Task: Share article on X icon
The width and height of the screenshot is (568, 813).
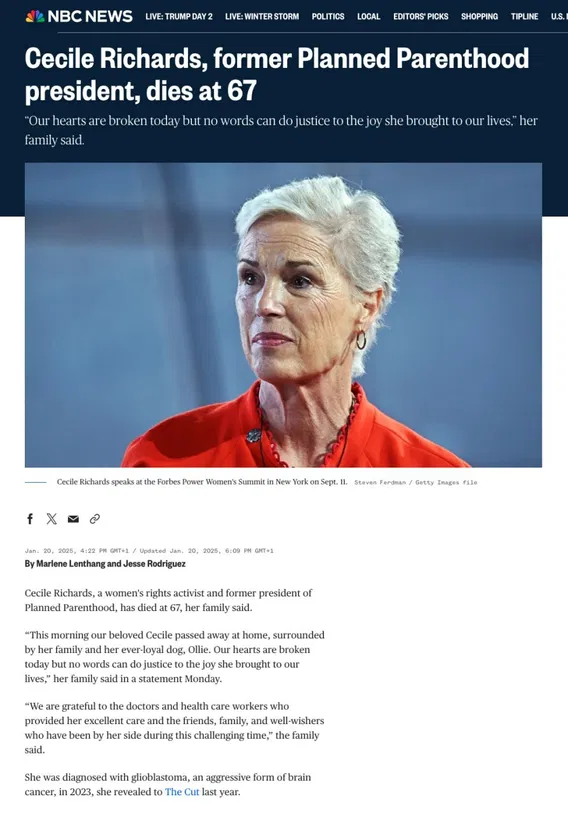Action: pos(51,518)
